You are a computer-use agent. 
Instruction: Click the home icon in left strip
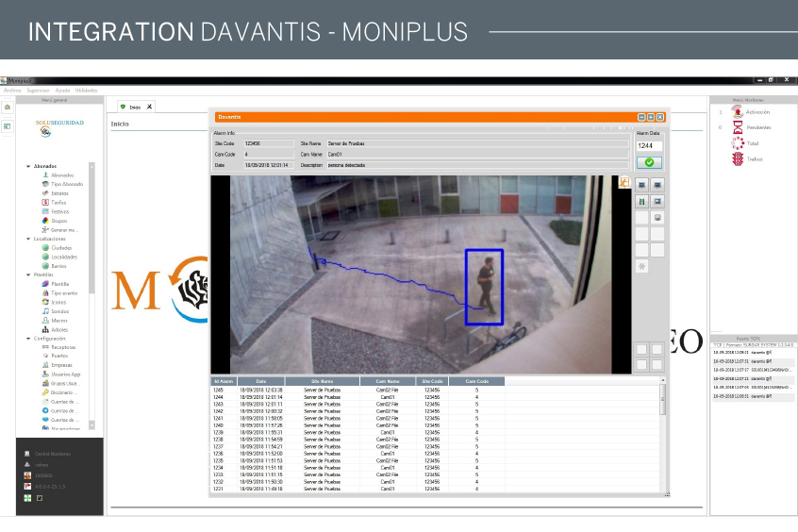pyautogui.click(x=7, y=108)
